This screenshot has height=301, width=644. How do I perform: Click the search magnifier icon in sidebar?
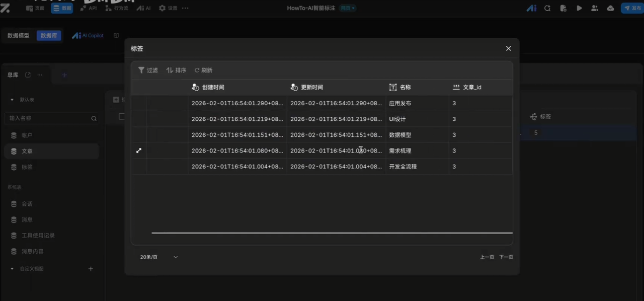[x=94, y=118]
